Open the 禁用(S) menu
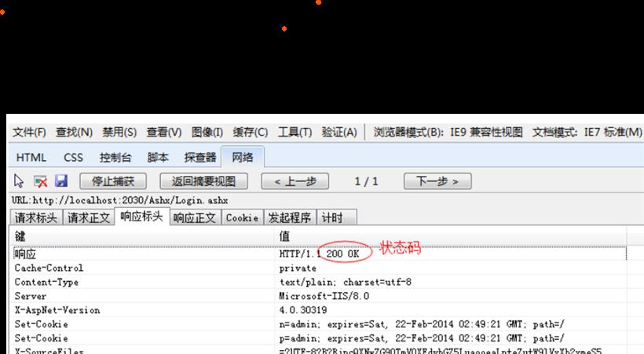The width and height of the screenshot is (644, 354). pos(119,132)
